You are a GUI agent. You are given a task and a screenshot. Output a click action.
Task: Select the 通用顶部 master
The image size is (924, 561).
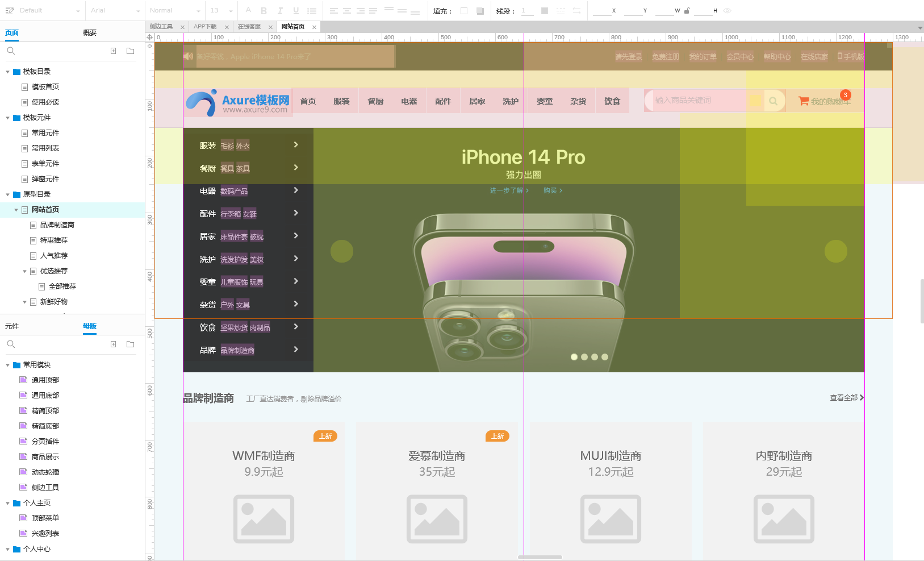tap(45, 380)
